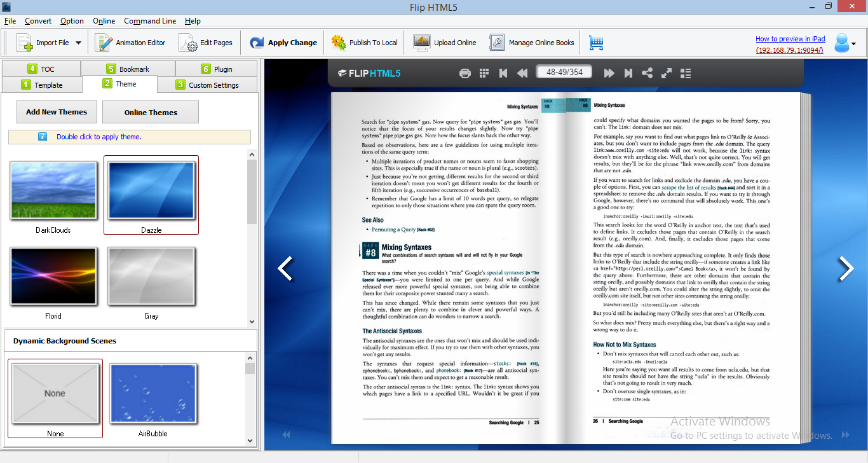Click the print icon in viewer
Viewport: 868px width, 463px height.
coord(465,73)
